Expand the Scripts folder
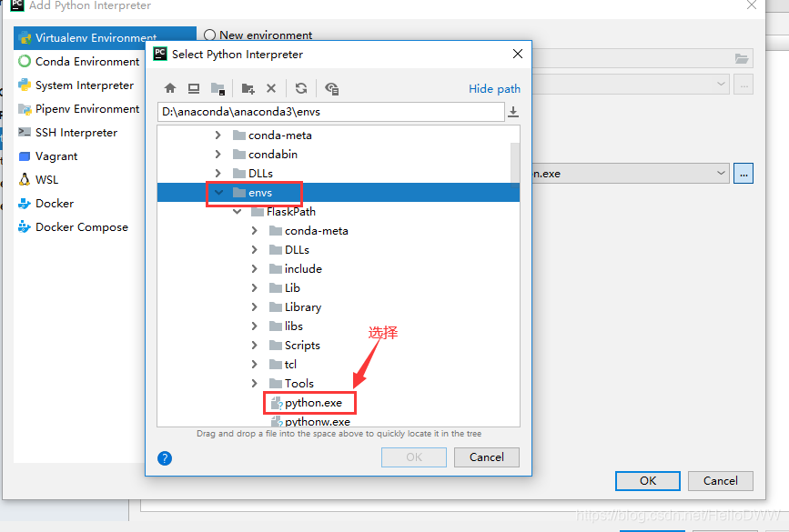 [254, 346]
